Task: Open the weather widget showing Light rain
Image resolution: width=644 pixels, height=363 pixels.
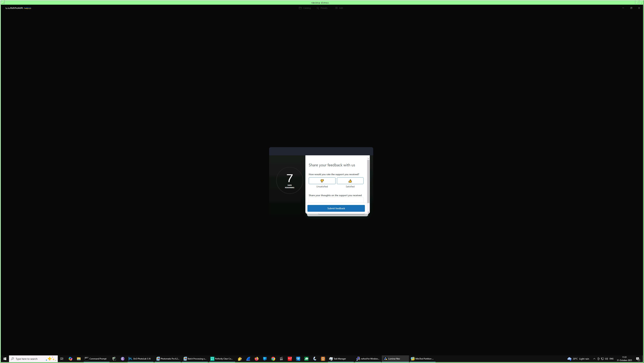Action: [x=578, y=359]
